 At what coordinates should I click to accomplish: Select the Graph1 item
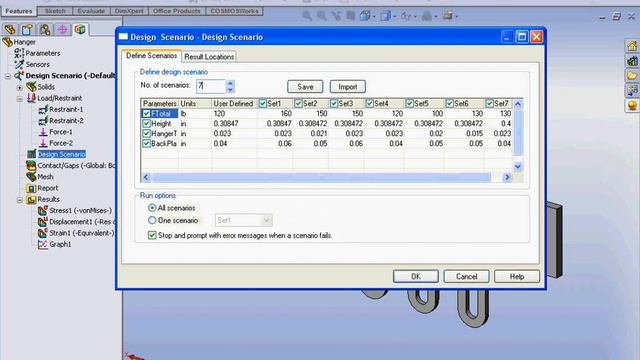60,244
